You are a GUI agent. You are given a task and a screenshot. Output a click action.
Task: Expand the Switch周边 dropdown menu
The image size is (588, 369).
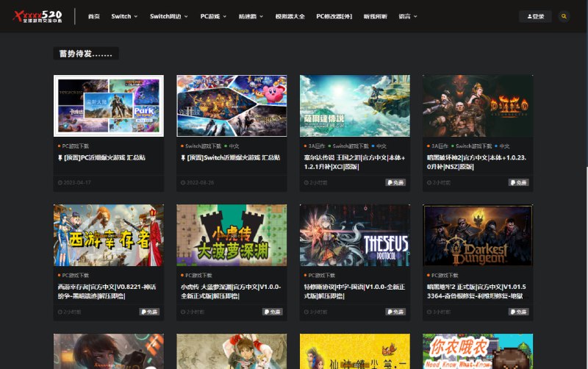coord(168,16)
